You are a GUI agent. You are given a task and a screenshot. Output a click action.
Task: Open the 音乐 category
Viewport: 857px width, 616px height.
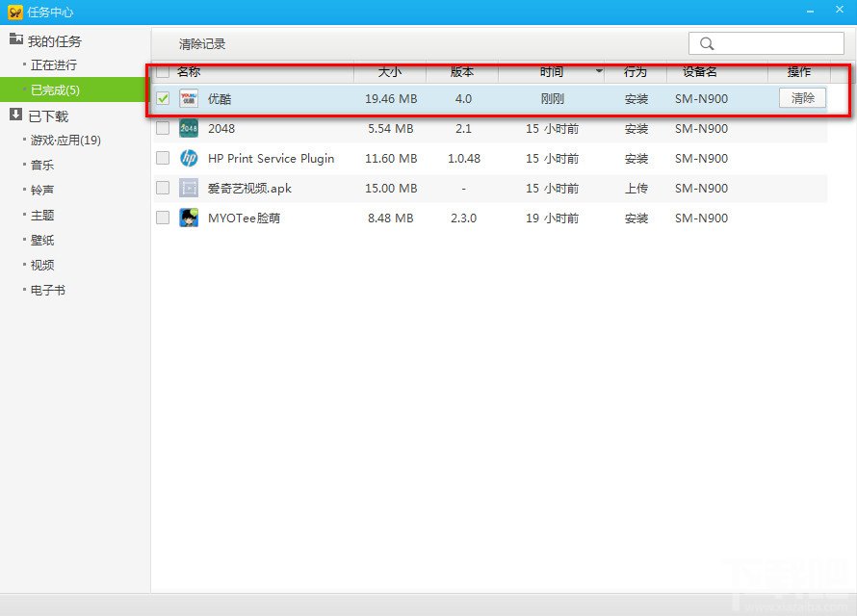coord(42,165)
